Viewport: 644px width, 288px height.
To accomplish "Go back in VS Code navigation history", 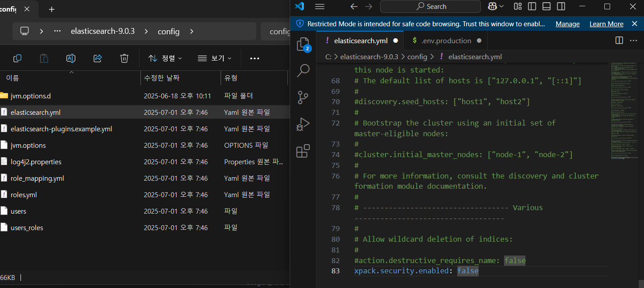I will pos(354,6).
